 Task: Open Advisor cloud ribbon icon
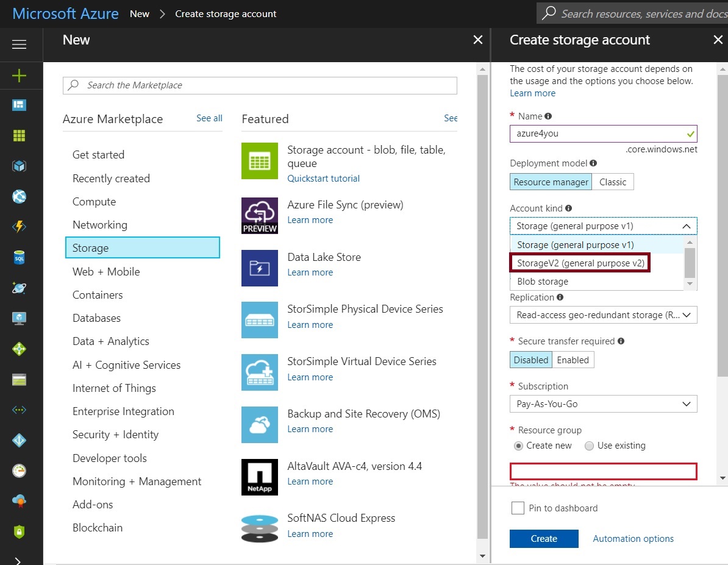click(x=19, y=501)
